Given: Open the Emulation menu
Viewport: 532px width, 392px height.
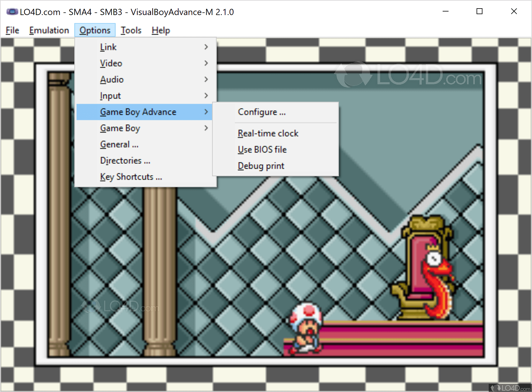Looking at the screenshot, I should tap(49, 30).
